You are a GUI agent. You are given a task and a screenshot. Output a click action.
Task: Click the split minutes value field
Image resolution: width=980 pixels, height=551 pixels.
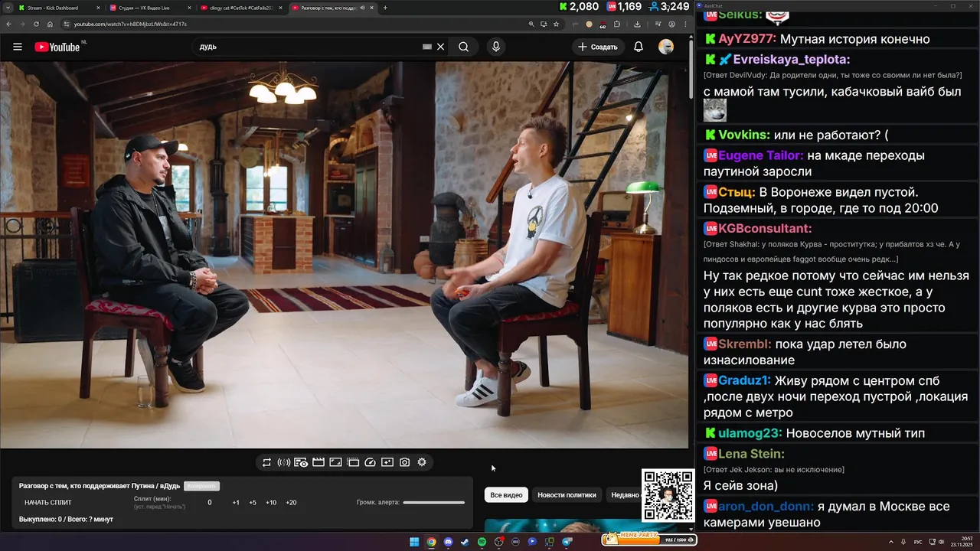(x=210, y=503)
